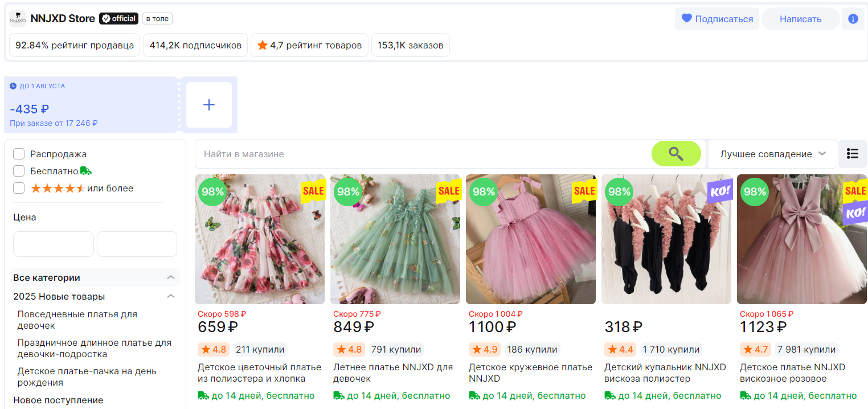
Task: Select Детское платье-пачка на день рождения
Action: [x=87, y=377]
